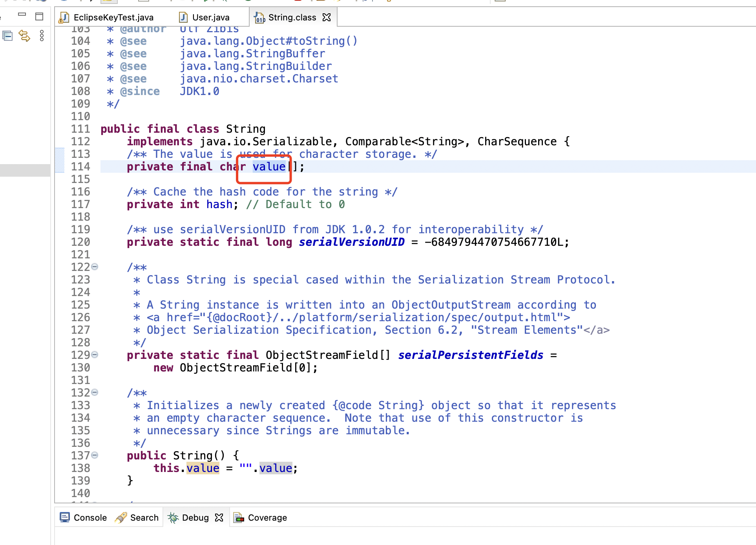Collapse the fold marker at line 129
Screen dimensions: 756x545
95,355
